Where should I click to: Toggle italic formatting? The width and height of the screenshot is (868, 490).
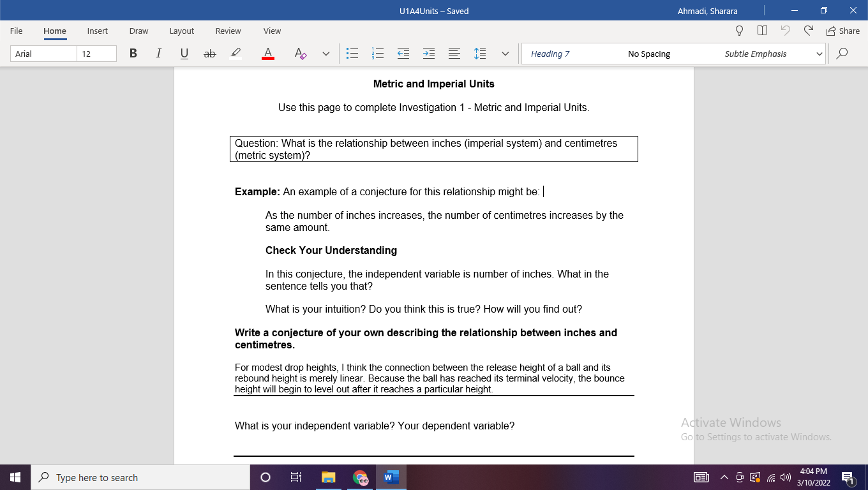coord(158,54)
